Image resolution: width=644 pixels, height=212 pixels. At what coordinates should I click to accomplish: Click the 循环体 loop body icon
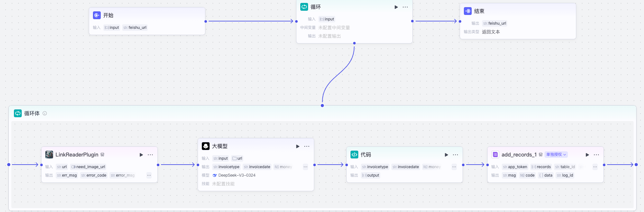[x=18, y=113]
